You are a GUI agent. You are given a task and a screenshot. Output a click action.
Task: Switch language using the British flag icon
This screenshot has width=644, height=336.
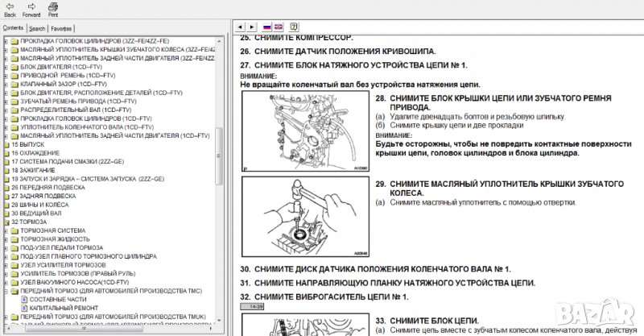tap(278, 27)
